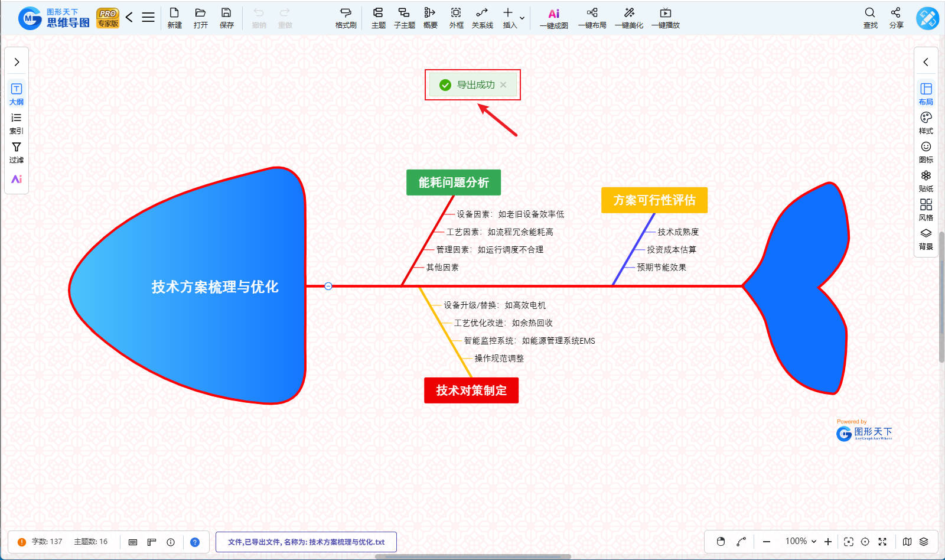Click the 保存 save button
This screenshot has height=560, width=945.
point(226,18)
